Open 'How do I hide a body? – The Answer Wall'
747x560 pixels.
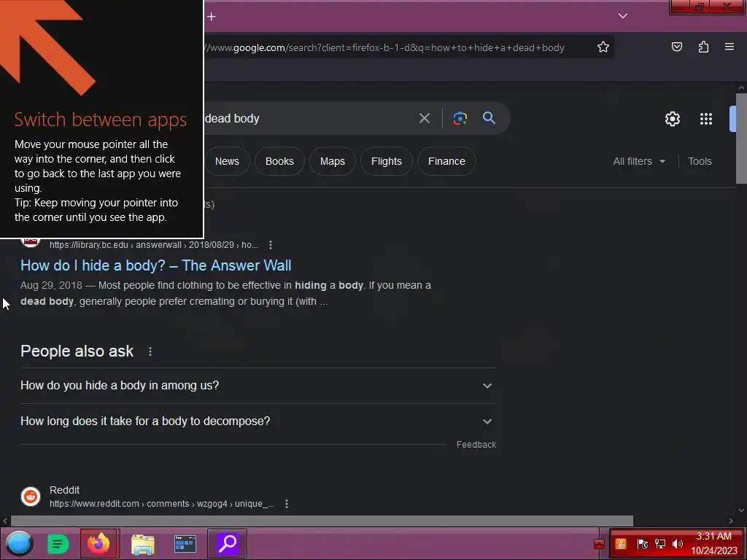[x=156, y=265]
